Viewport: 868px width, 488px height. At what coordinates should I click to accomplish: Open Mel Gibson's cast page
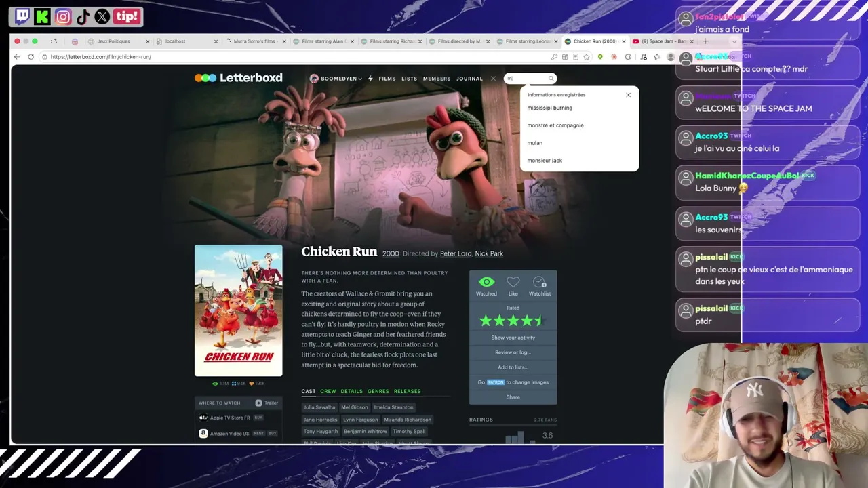click(x=355, y=407)
